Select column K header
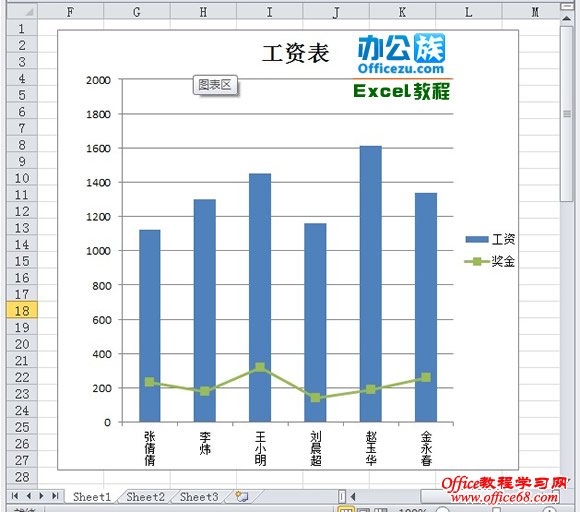Viewport: 580px width, 512px height. (402, 12)
